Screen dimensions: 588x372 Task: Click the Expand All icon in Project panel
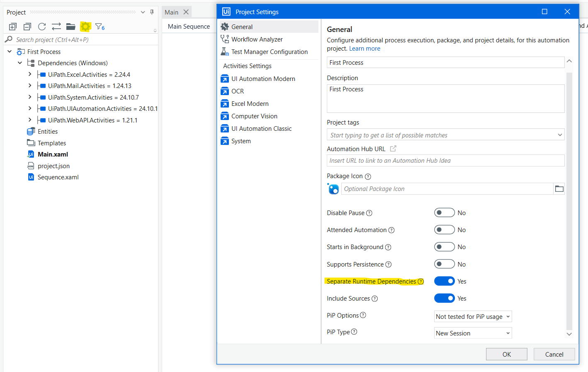coord(13,27)
